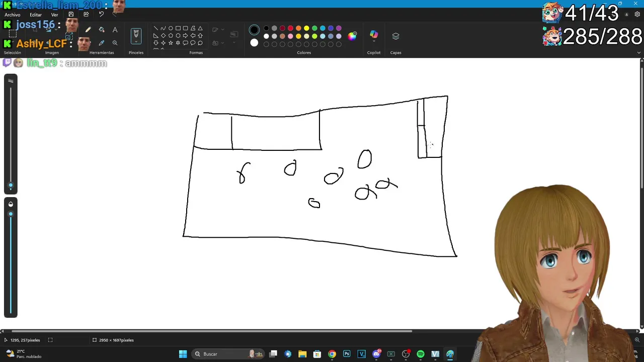
Task: Choose the Oval shape
Action: [171, 28]
